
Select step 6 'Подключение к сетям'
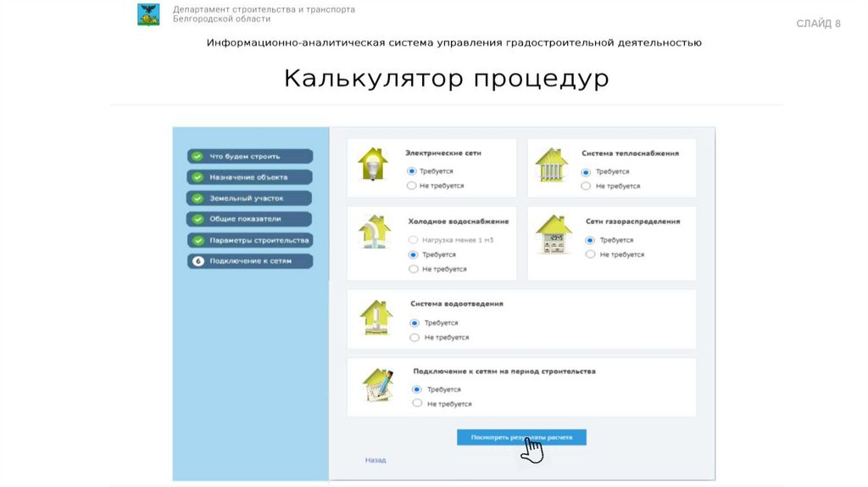pos(249,261)
